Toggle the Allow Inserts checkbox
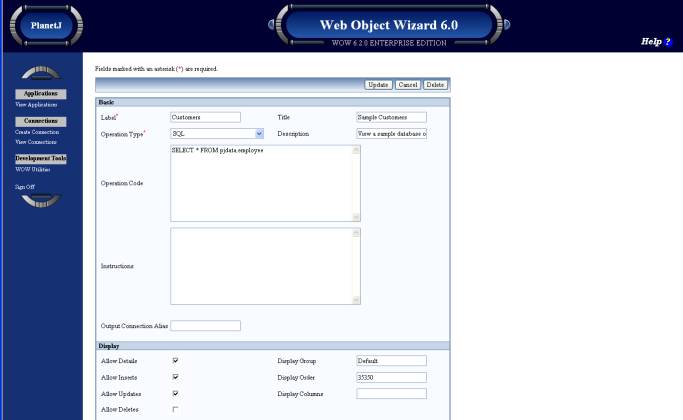 (175, 377)
